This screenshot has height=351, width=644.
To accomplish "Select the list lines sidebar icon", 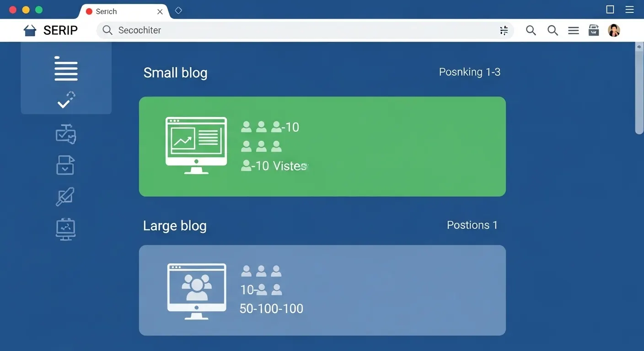I will coord(66,68).
